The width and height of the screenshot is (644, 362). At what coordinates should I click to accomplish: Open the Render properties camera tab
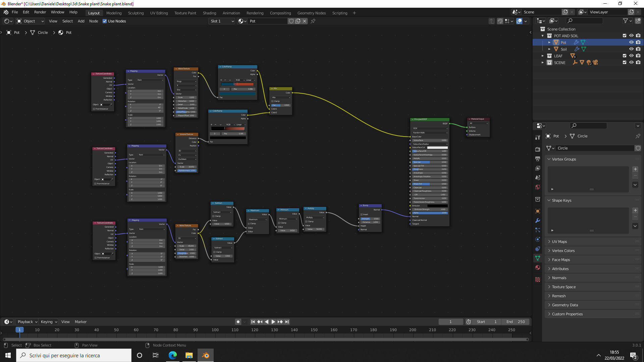538,149
